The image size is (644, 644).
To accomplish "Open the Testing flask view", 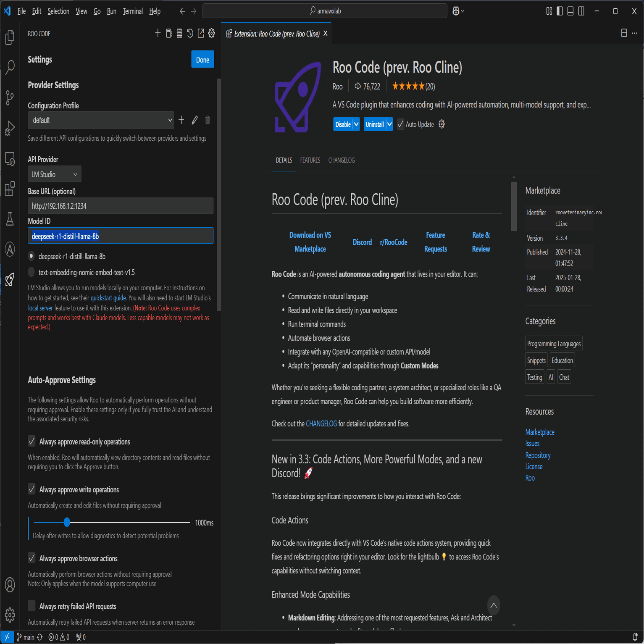I will click(x=10, y=219).
